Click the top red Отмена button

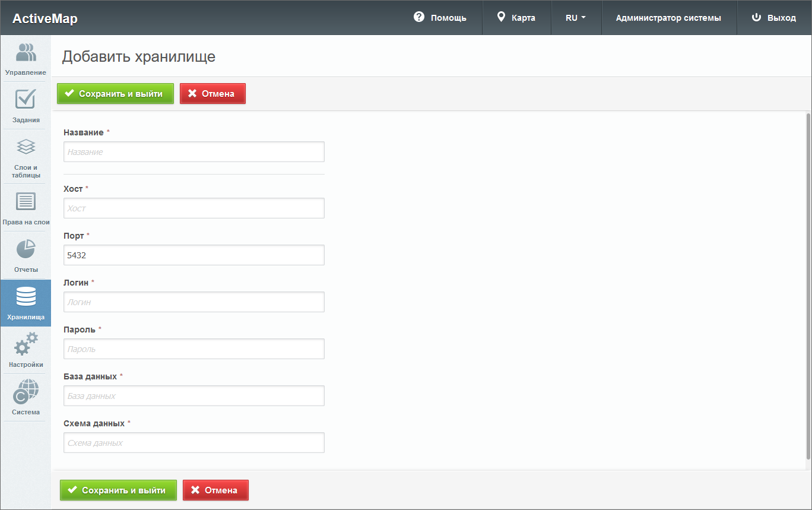click(212, 94)
